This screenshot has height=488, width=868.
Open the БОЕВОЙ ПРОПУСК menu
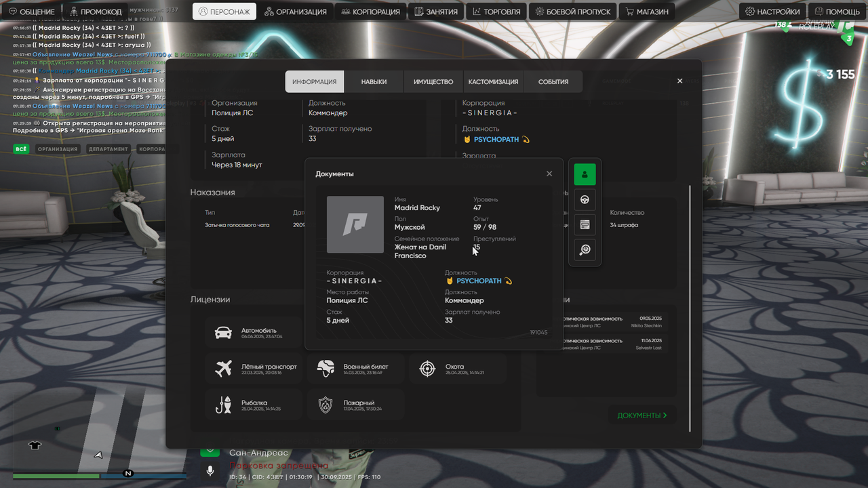573,12
